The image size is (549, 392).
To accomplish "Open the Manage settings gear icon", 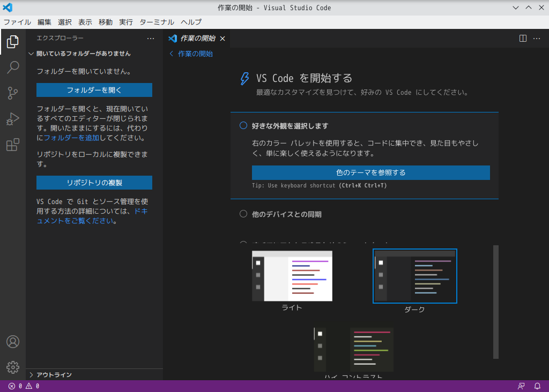I will [13, 368].
